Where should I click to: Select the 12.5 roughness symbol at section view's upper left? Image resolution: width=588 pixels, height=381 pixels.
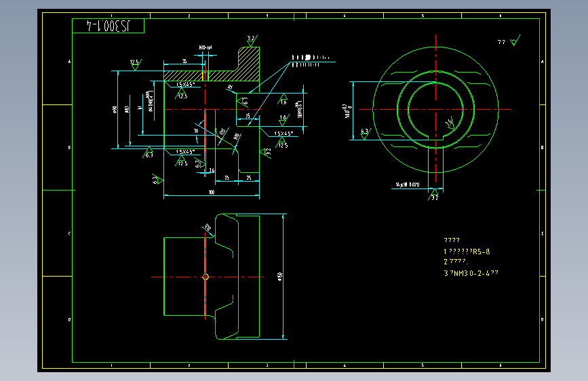click(x=136, y=64)
